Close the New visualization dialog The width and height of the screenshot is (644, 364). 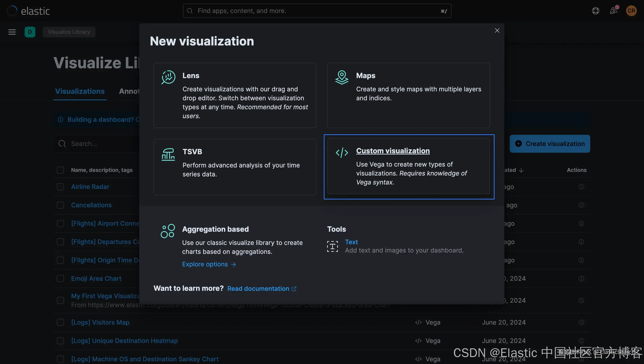497,30
